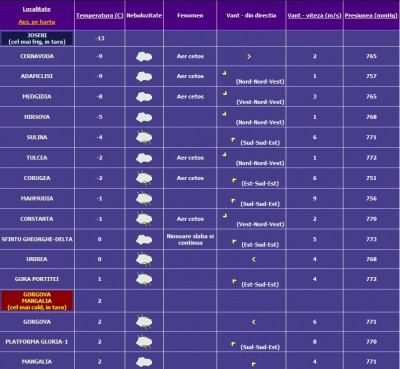Click the Localitate column header link
This screenshot has height=369, width=400.
(x=37, y=9)
